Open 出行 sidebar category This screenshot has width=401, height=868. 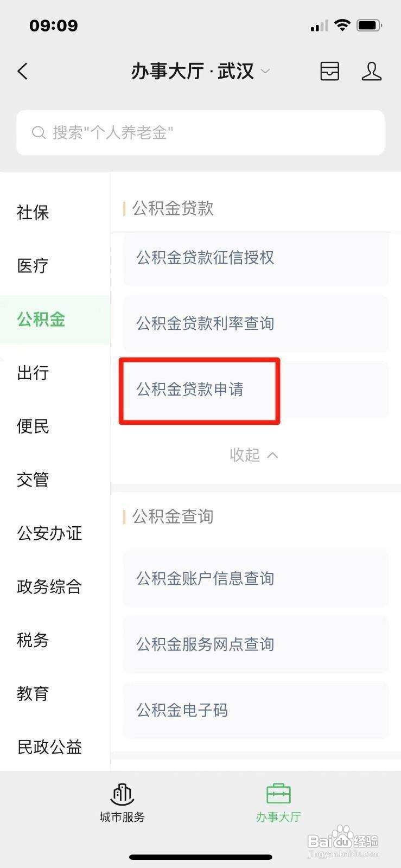33,373
